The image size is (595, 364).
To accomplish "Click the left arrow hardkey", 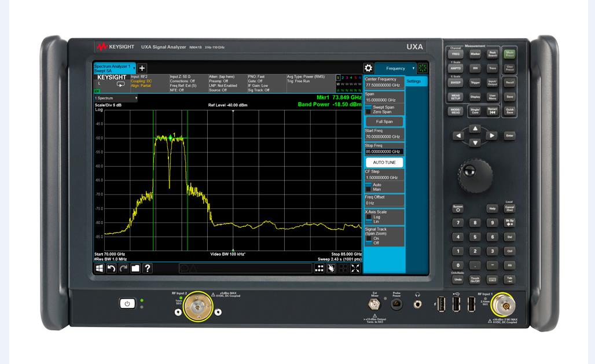I will coord(458,135).
